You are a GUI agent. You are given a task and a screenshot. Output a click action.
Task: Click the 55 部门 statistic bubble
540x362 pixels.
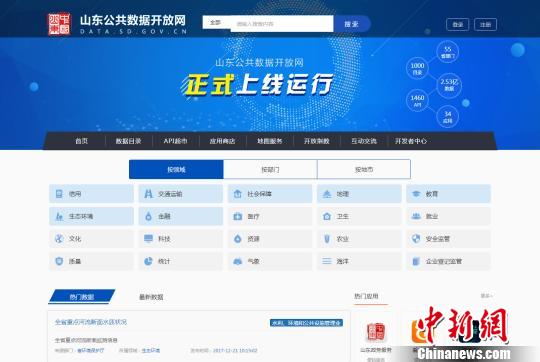tap(448, 52)
